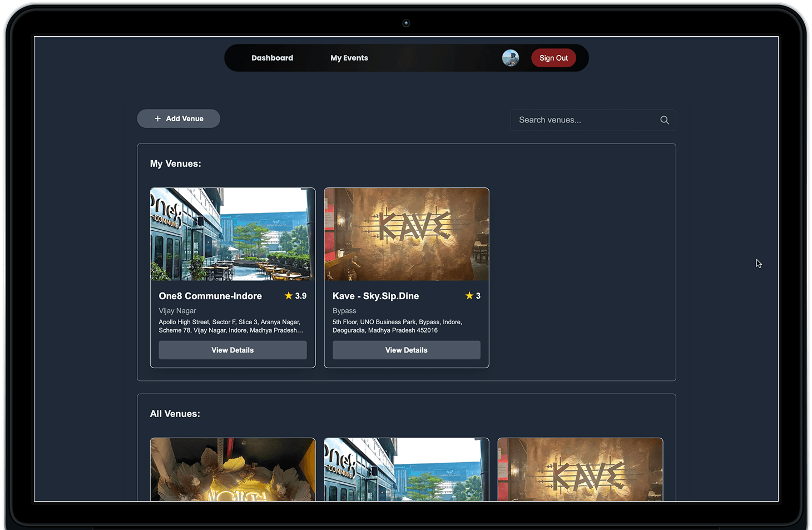Screen dimensions: 812x530
Task: View details for Kave - Sky.Sip.Dine
Action: coord(407,350)
